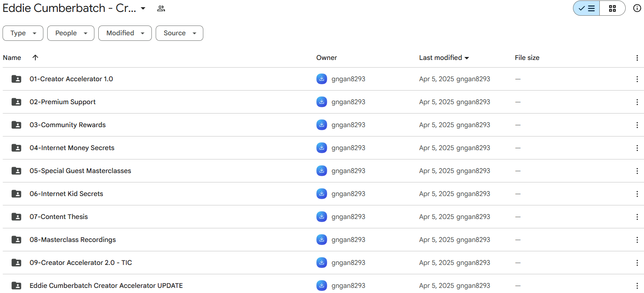The height and width of the screenshot is (293, 644).
Task: Click the owner avatar for 05-Special Guest Masterclasses
Action: (322, 171)
